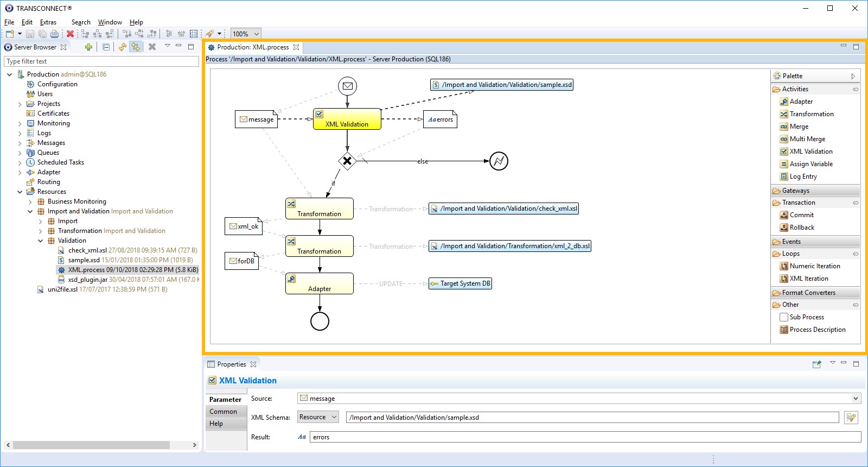Toggle the grid display toolbar button

point(194,34)
